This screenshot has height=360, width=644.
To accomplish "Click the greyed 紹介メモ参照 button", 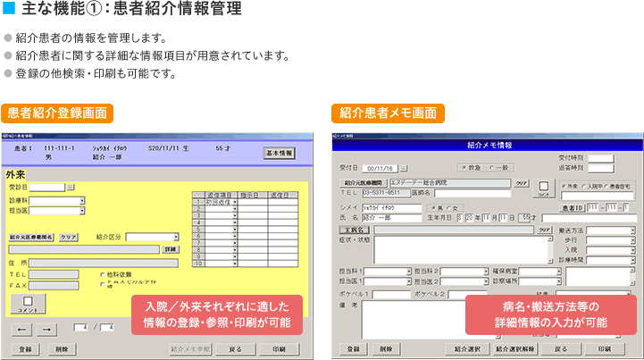I will pyautogui.click(x=190, y=349).
